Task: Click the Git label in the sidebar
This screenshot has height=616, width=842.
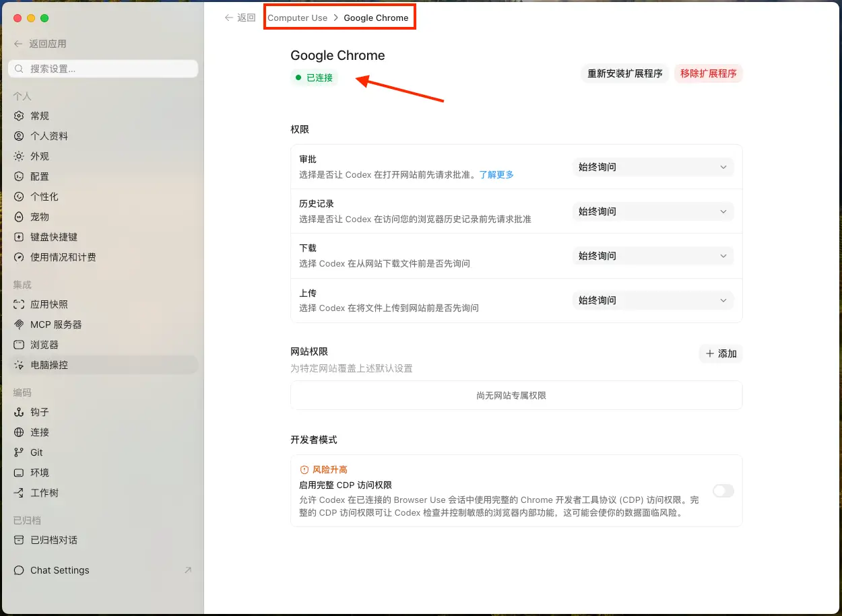Action: click(x=36, y=452)
